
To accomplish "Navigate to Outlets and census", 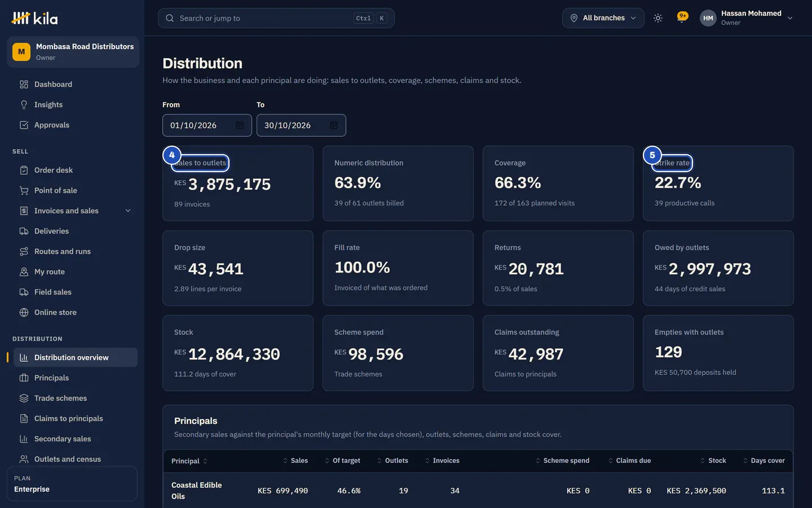I will pyautogui.click(x=76, y=459).
